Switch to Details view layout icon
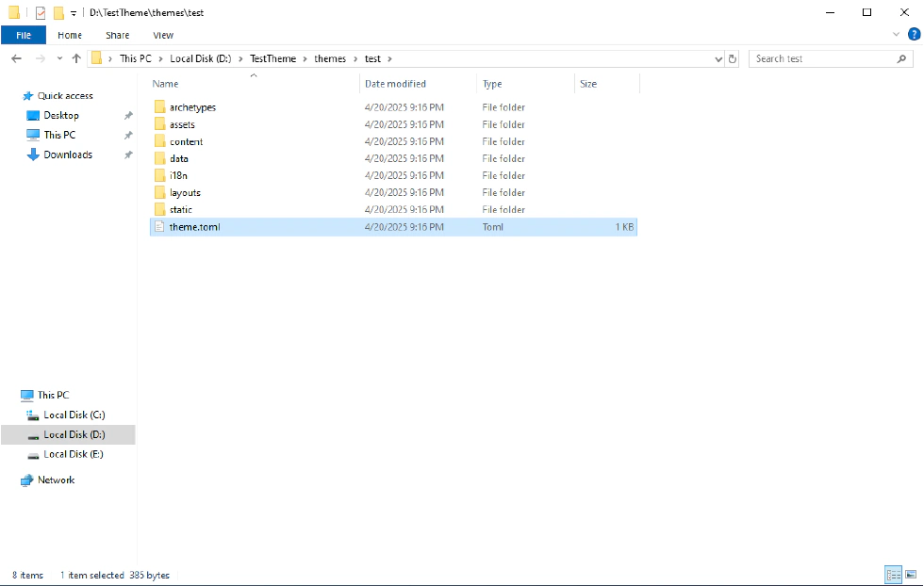Screen dimensions: 924x586 tap(892, 575)
